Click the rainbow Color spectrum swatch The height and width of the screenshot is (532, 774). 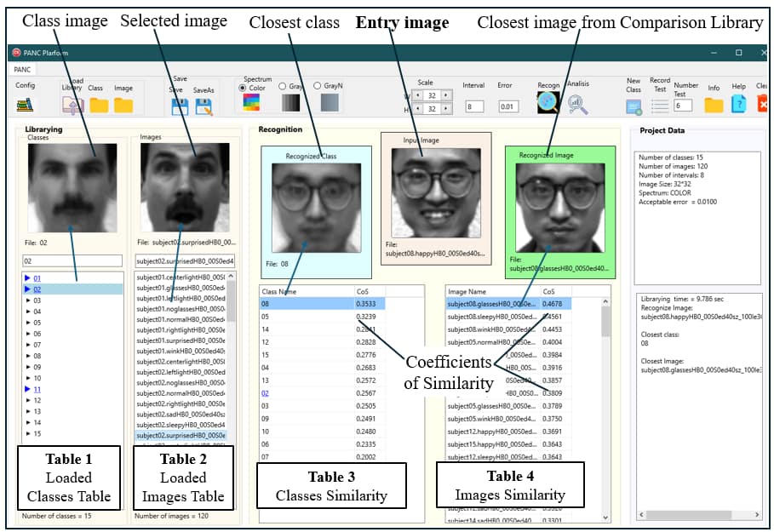pos(251,101)
